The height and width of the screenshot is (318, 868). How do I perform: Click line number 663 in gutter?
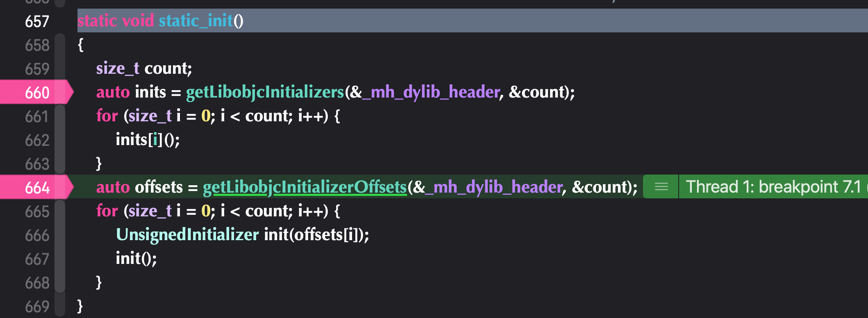[x=37, y=164]
